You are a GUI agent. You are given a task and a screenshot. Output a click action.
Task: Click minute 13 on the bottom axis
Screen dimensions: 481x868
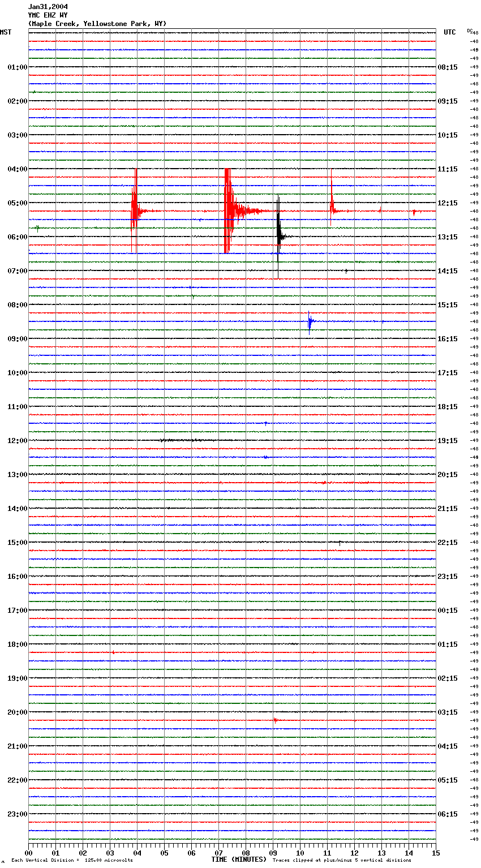(381, 853)
